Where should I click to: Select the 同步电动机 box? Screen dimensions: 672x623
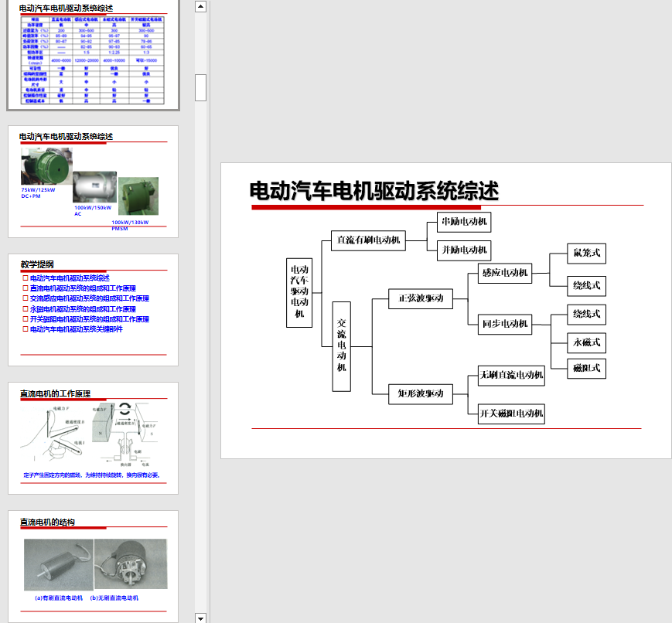pyautogui.click(x=505, y=325)
